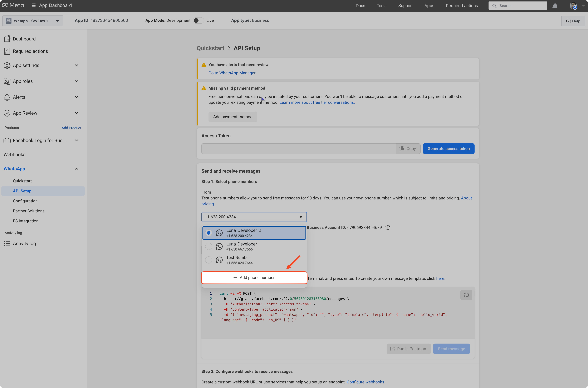Viewport: 588px width, 388px height.
Task: Click the warning icon on alerts review banner
Action: pos(204,65)
